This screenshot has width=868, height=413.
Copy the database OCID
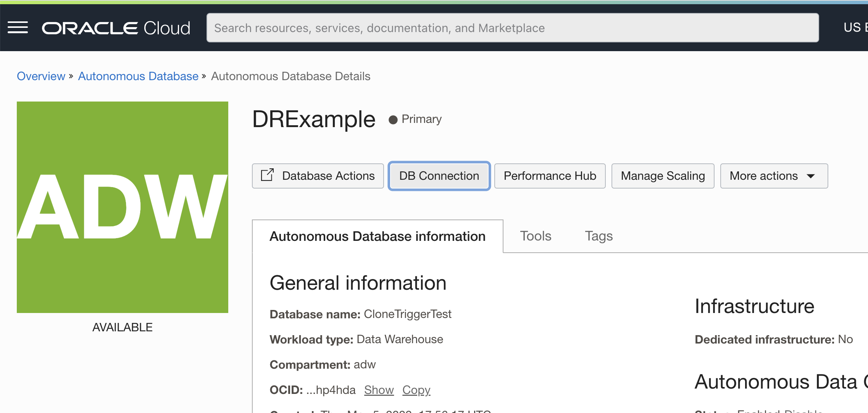pyautogui.click(x=416, y=390)
